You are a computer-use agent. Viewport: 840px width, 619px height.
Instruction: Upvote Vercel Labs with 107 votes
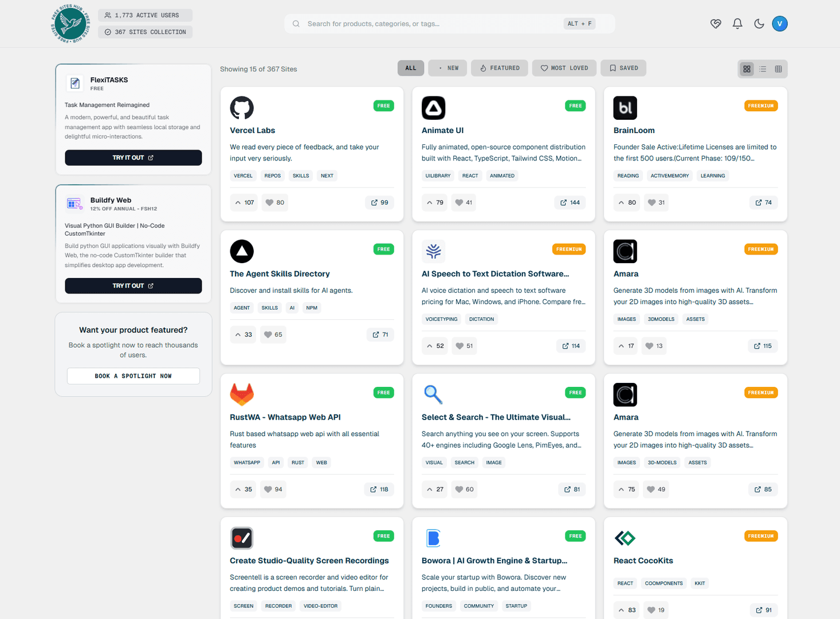244,202
